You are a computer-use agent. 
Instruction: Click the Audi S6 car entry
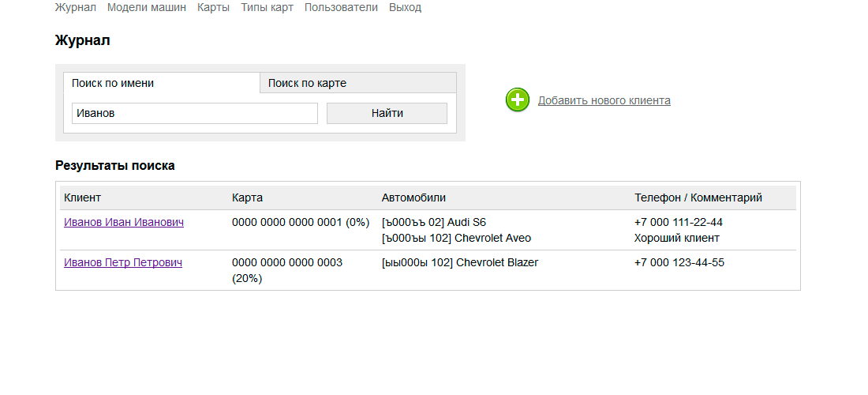[434, 223]
